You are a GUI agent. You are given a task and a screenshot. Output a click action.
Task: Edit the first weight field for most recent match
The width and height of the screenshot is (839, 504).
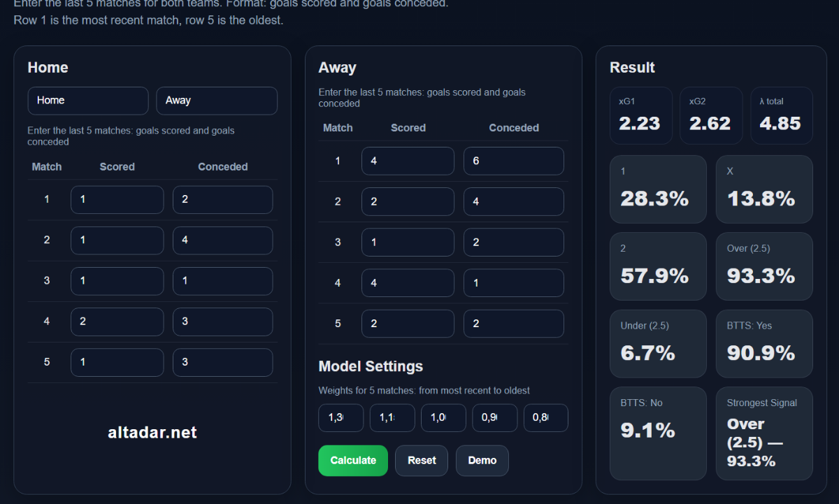point(340,418)
